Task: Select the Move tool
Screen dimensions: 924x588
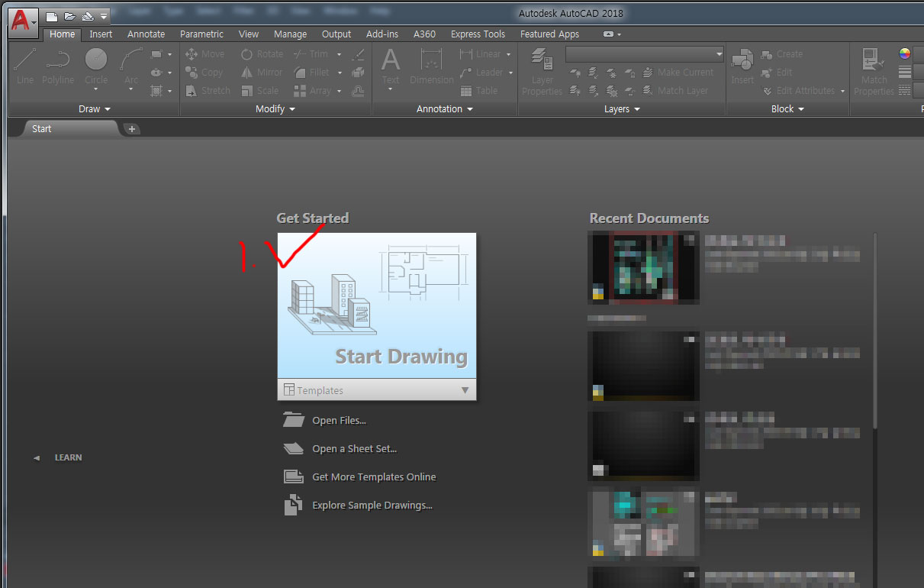Action: [x=204, y=54]
